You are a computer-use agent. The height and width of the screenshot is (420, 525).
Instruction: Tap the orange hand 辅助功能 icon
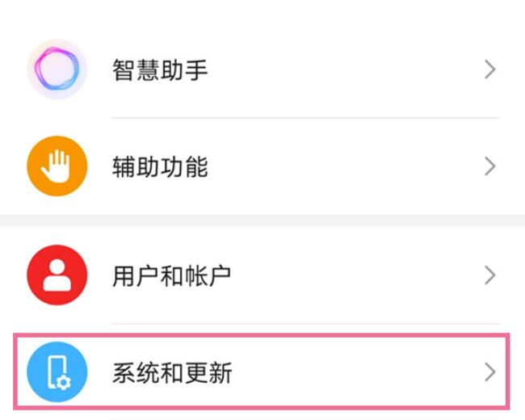(x=57, y=166)
